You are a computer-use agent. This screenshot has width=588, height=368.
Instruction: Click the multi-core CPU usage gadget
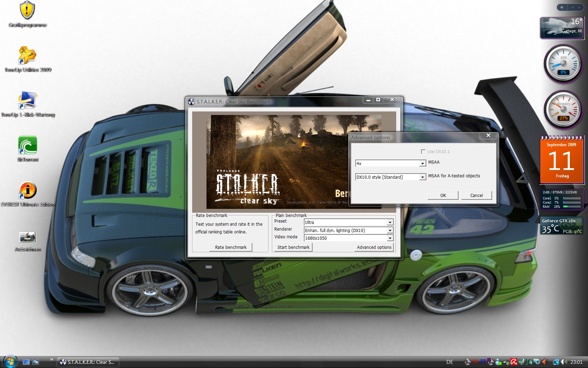(x=562, y=199)
